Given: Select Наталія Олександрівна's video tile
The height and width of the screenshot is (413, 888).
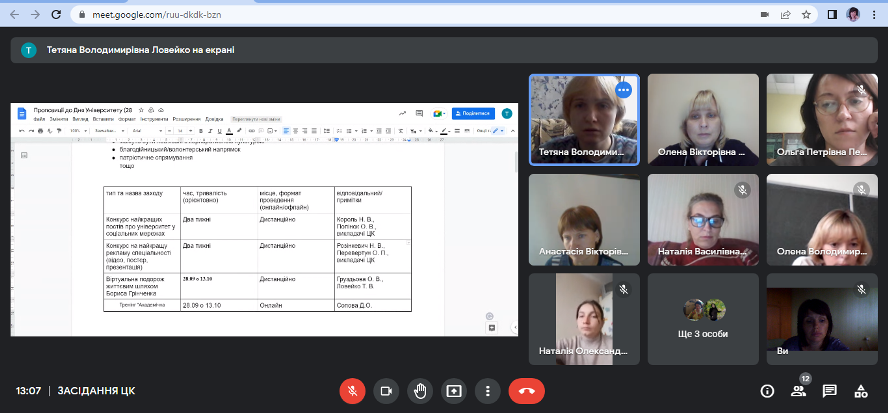Looking at the screenshot, I should click(584, 319).
